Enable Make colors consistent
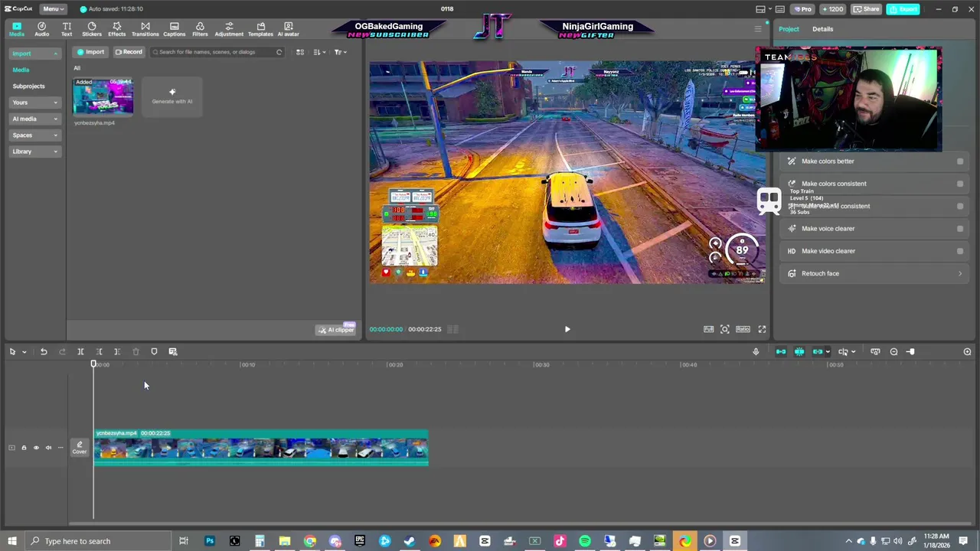The width and height of the screenshot is (980, 551). click(960, 184)
